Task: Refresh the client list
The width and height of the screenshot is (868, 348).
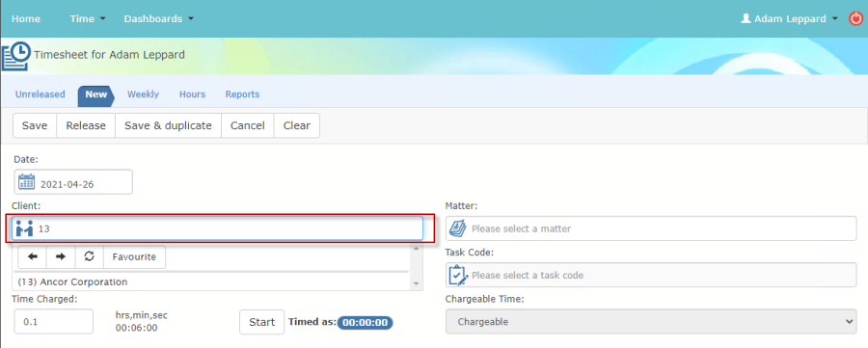Action: 89,256
